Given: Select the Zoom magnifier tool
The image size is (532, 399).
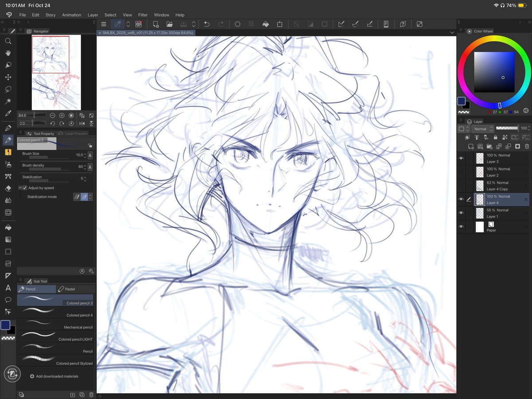Looking at the screenshot, I should (8, 41).
